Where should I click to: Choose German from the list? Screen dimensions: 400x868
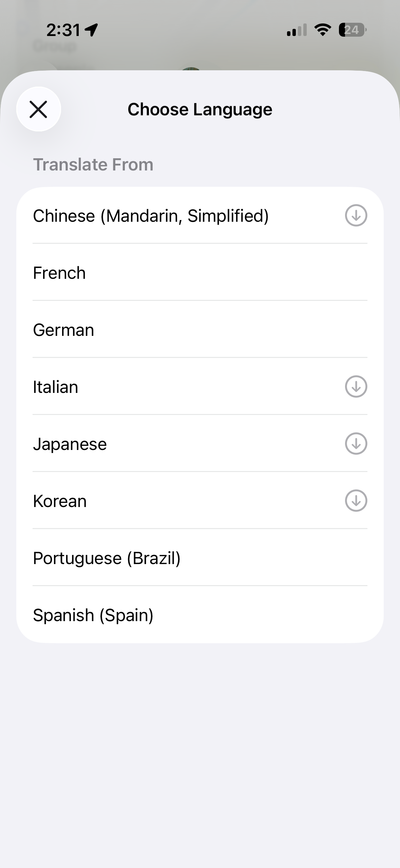(63, 330)
